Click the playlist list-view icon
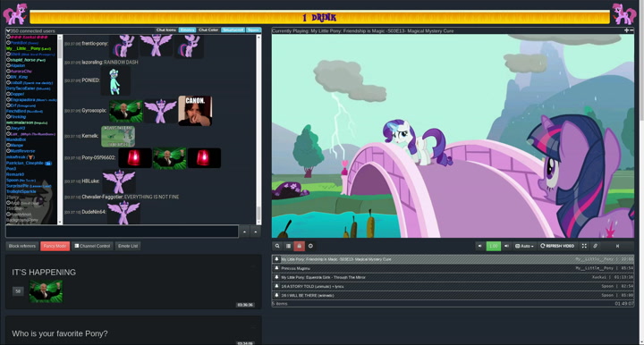644x345 pixels. (288, 246)
